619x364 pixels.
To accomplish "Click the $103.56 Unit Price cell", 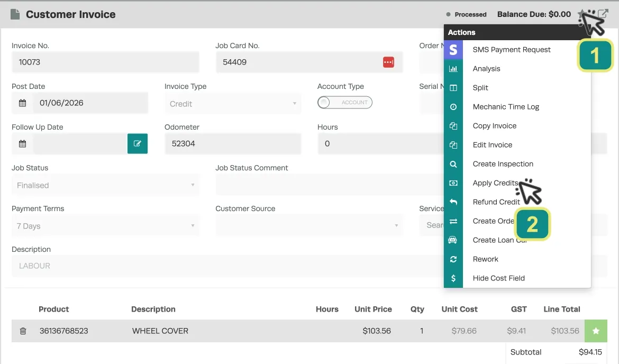I will click(x=377, y=331).
